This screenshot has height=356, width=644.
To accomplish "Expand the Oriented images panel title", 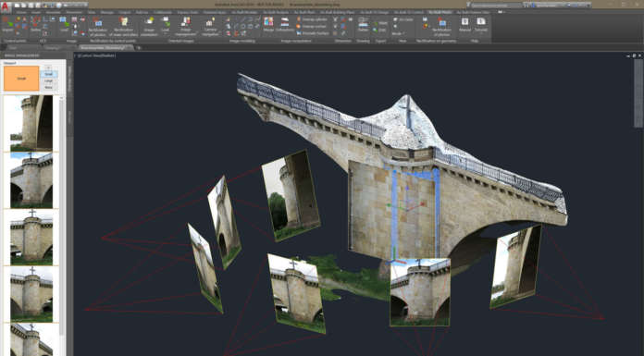I will [x=181, y=41].
